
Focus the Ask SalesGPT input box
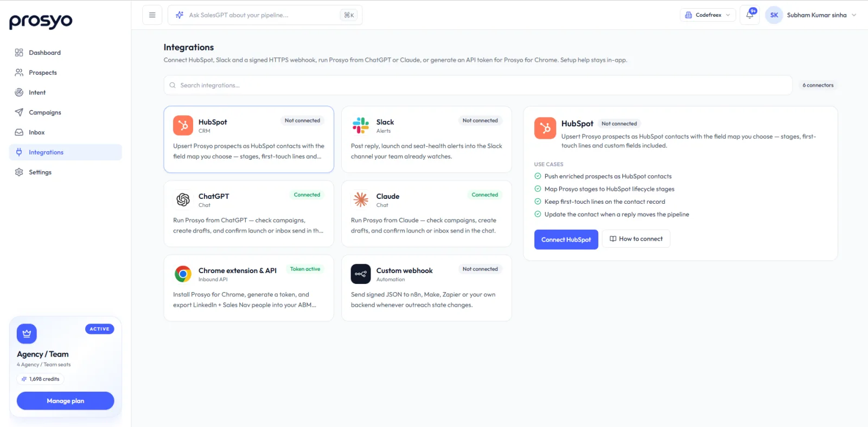click(265, 15)
